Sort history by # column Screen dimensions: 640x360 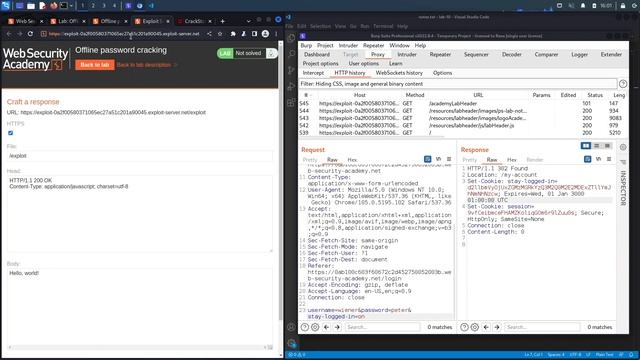(307, 95)
